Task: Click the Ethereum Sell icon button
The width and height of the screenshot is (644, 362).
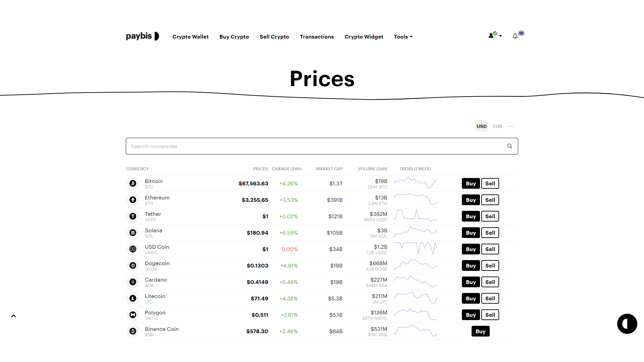Action: point(490,200)
